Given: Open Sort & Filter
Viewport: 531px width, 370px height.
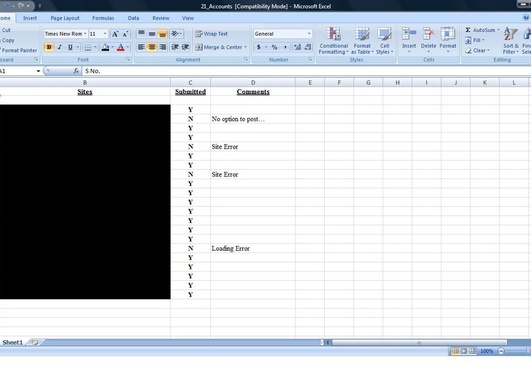Looking at the screenshot, I should click(511, 41).
